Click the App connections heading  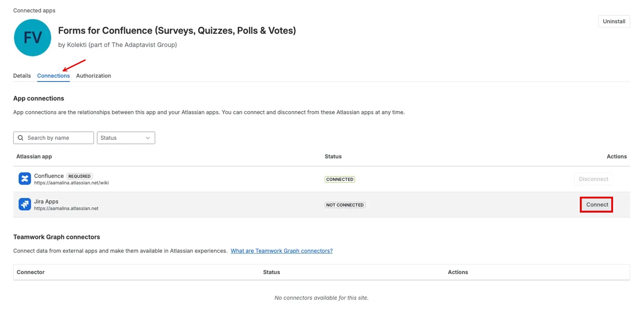(39, 98)
